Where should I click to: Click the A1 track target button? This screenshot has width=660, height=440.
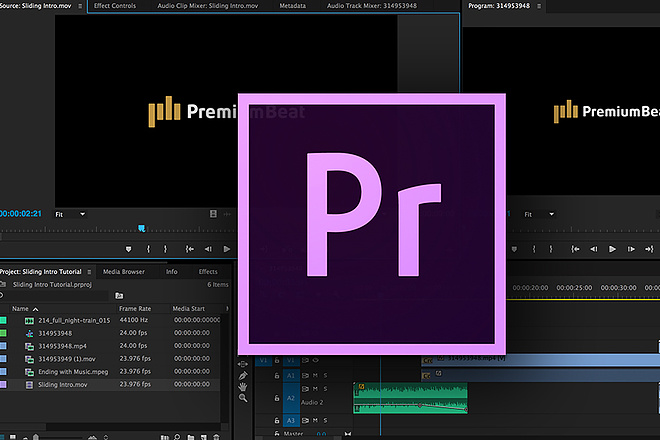[291, 376]
